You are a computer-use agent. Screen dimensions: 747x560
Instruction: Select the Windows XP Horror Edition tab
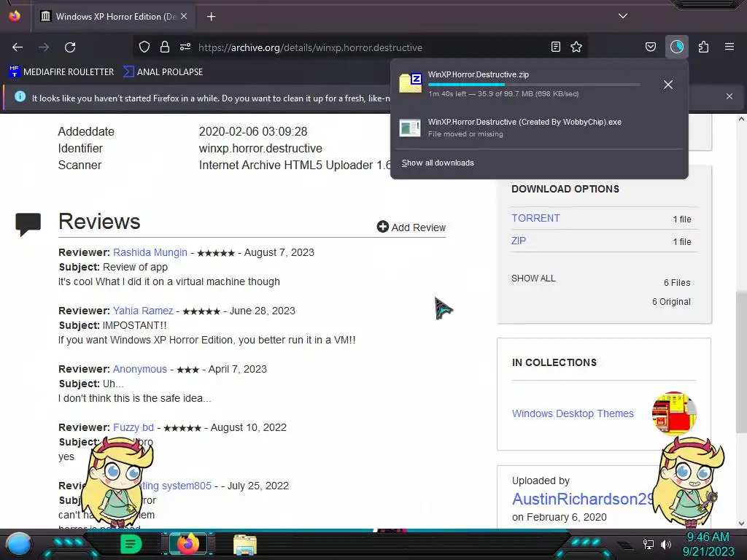pos(115,16)
